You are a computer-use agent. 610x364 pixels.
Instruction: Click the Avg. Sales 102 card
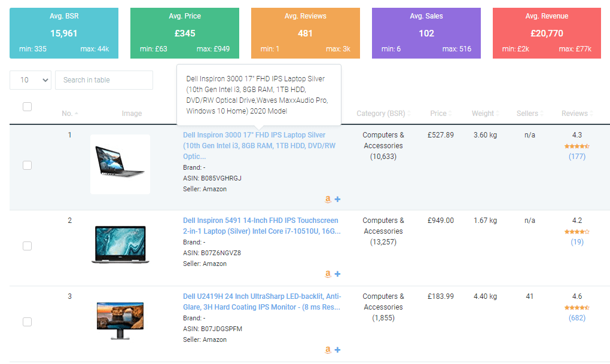(426, 33)
